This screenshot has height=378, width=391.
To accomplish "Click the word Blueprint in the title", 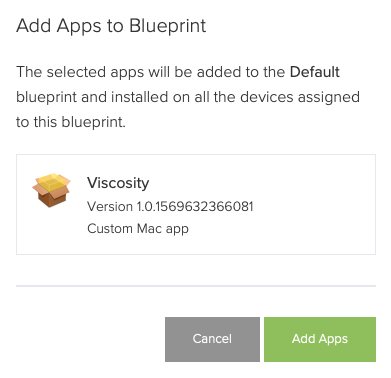I will point(168,26).
